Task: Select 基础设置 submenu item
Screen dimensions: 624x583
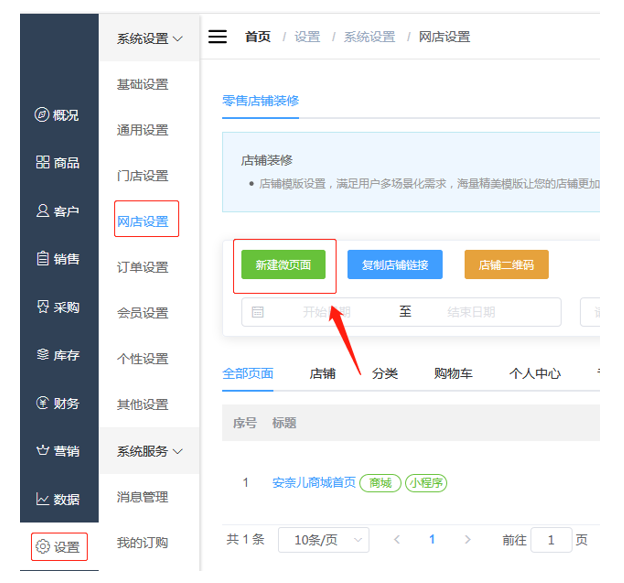Action: tap(142, 84)
